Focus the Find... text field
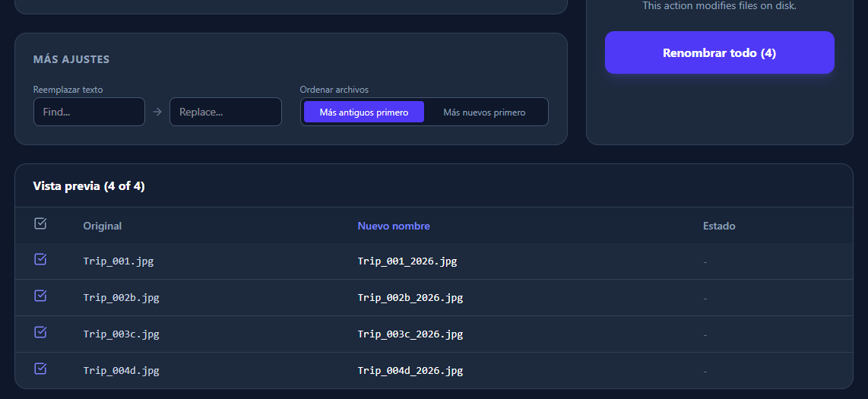Viewport: 868px width, 399px height. click(89, 112)
